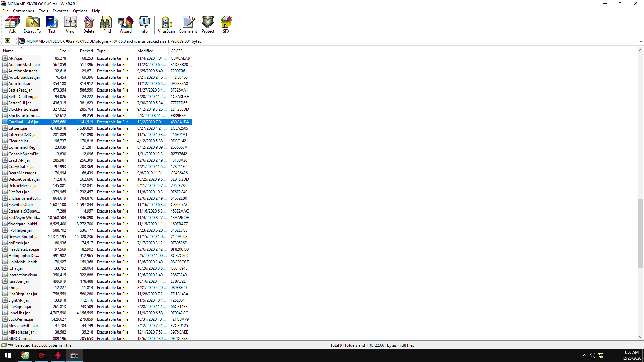The width and height of the screenshot is (644, 362).
Task: Select the LuckPerms.jar file
Action: tap(21, 319)
